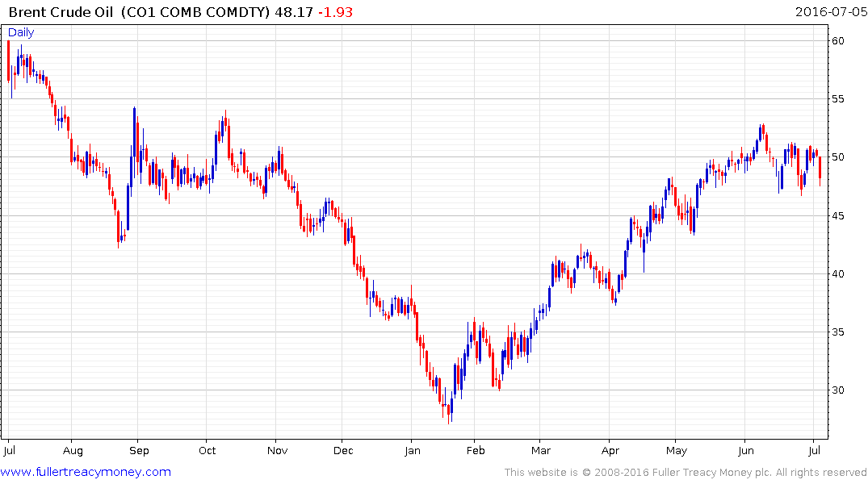The height and width of the screenshot is (484, 868).
Task: Click the 'Mar' month axis label
Action: click(541, 451)
